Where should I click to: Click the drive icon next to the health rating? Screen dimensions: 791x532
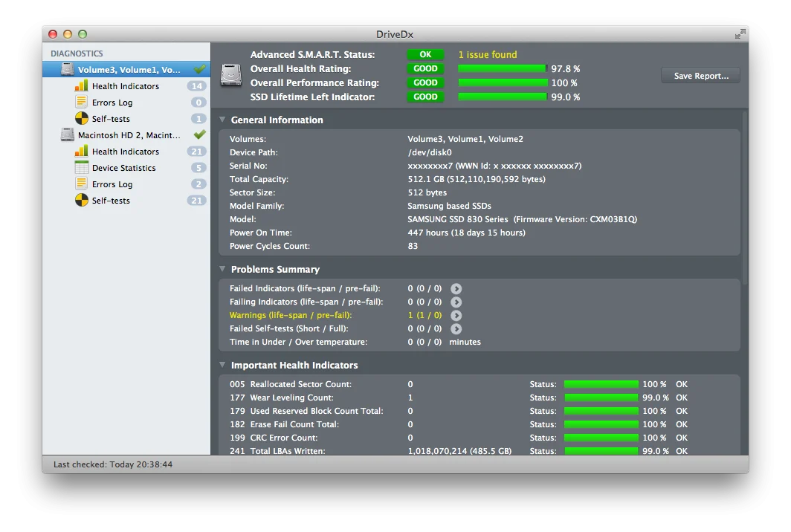coord(231,75)
